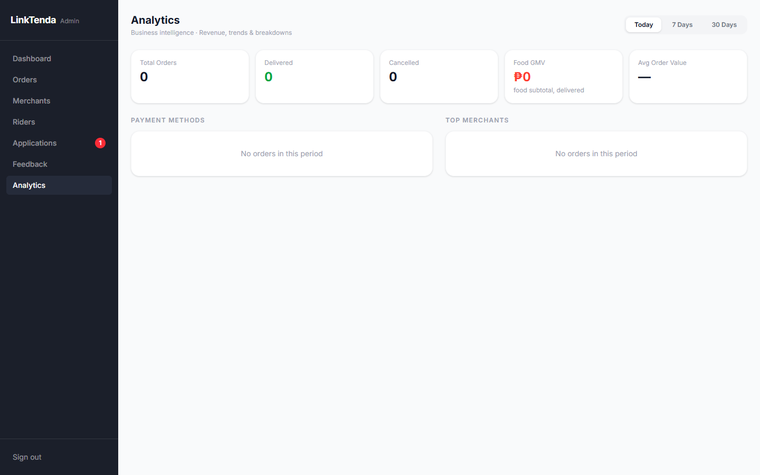Image resolution: width=760 pixels, height=475 pixels.
Task: Sign out of the admin panel
Action: [27, 457]
